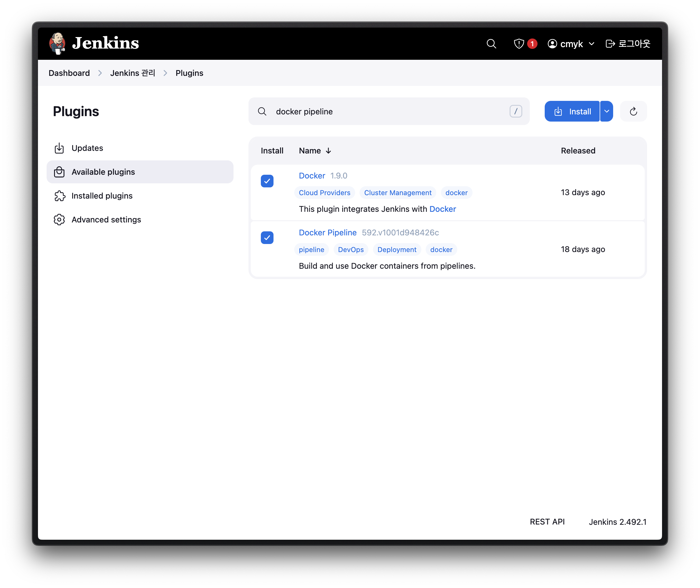Click the docker tag in the Docker Pipeline row
The width and height of the screenshot is (700, 588).
(441, 250)
